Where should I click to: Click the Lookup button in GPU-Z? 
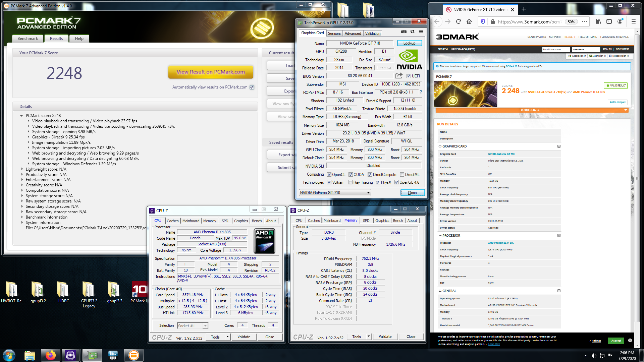[409, 43]
